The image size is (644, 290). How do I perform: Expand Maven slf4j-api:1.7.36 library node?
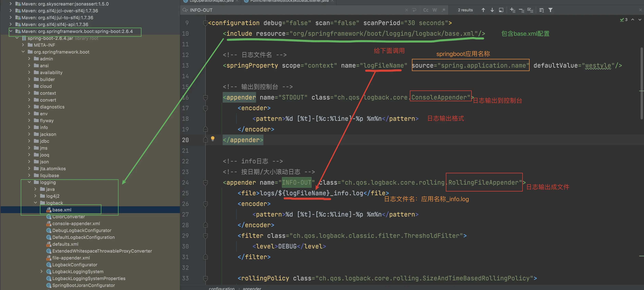[10, 24]
